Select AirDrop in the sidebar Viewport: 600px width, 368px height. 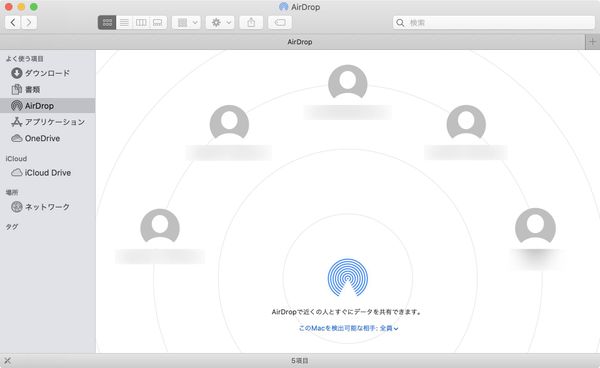pos(47,106)
